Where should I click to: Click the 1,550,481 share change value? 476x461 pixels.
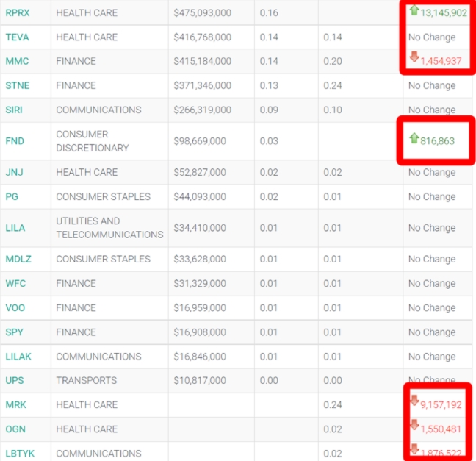[x=441, y=429]
